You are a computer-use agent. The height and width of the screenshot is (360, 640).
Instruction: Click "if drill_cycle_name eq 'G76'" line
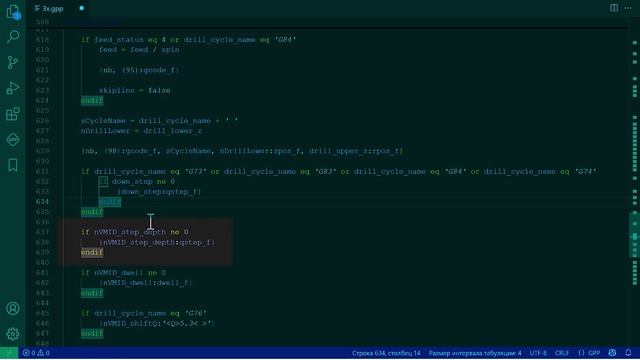[144, 313]
